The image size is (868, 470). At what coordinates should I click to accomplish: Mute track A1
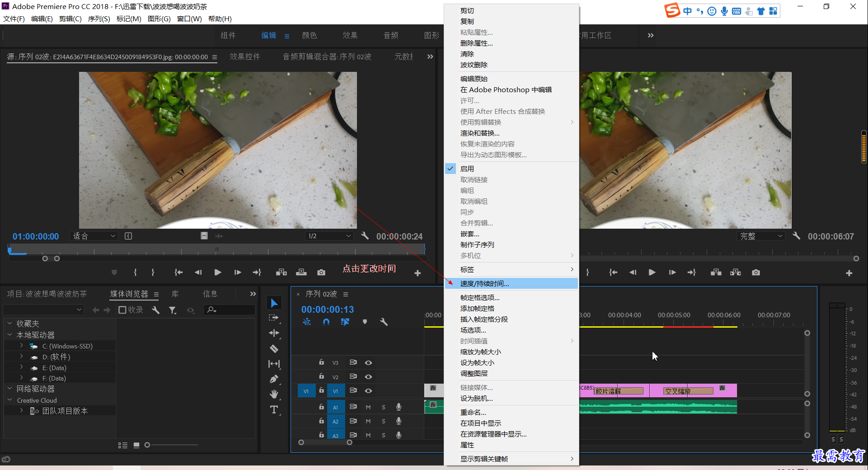pyautogui.click(x=368, y=407)
